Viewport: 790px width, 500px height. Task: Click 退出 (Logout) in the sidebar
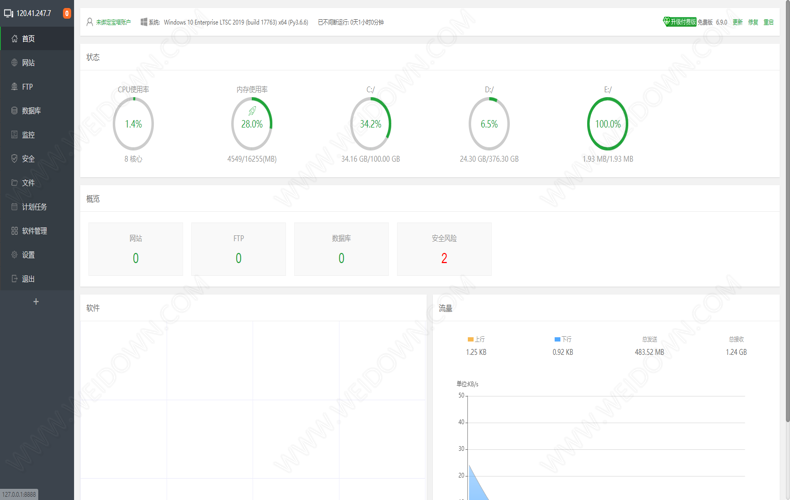[28, 279]
